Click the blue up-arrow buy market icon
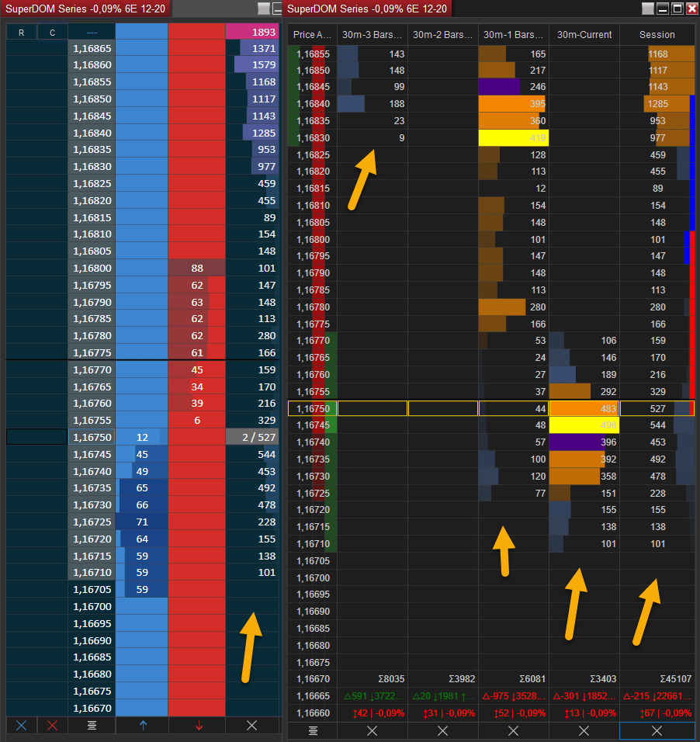 pyautogui.click(x=143, y=725)
